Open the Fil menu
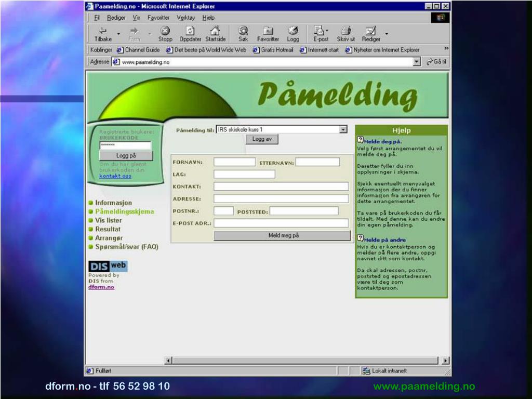Screen dimensions: 532x399 point(97,18)
